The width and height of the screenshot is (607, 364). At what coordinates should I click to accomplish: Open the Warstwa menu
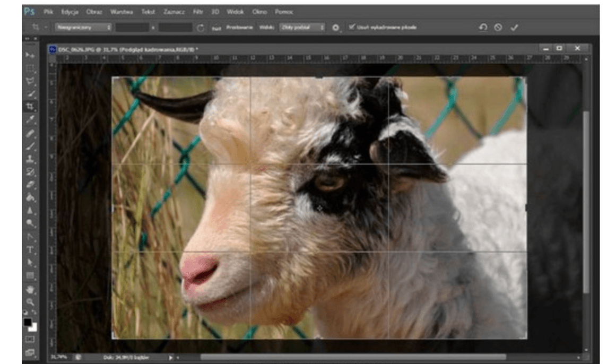click(122, 11)
